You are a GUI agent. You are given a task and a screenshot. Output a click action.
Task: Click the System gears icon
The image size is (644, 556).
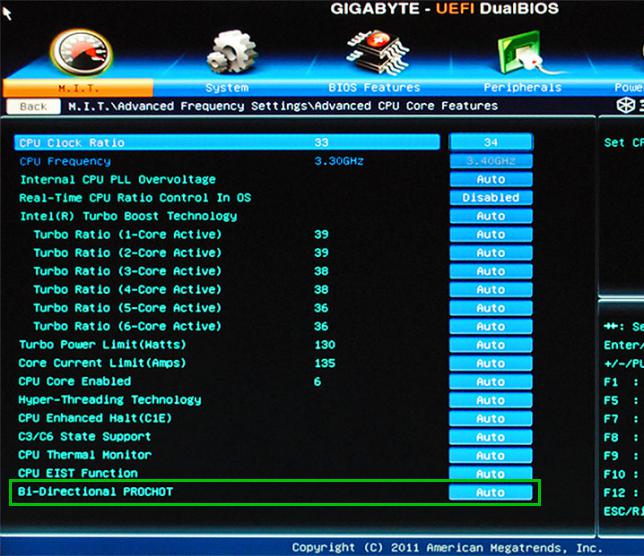[x=232, y=51]
